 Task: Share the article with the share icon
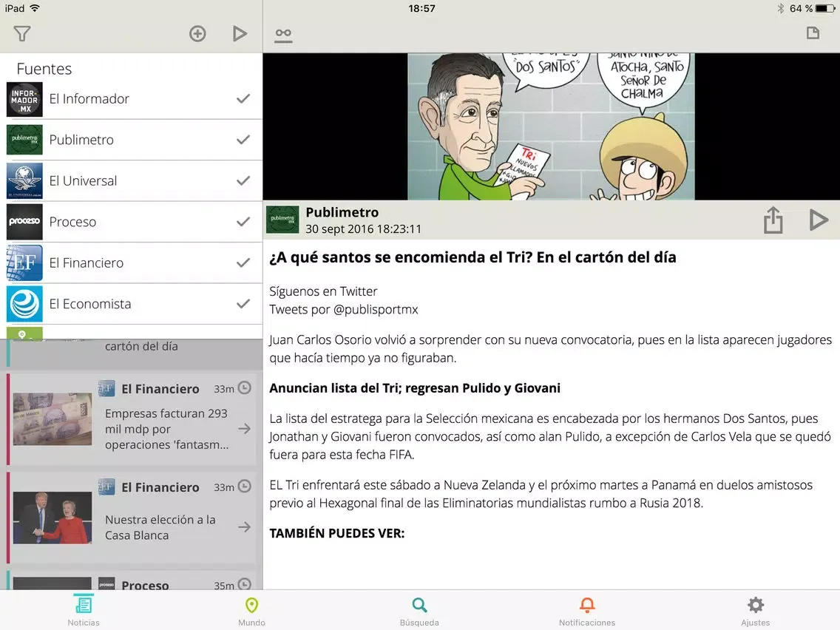click(773, 220)
